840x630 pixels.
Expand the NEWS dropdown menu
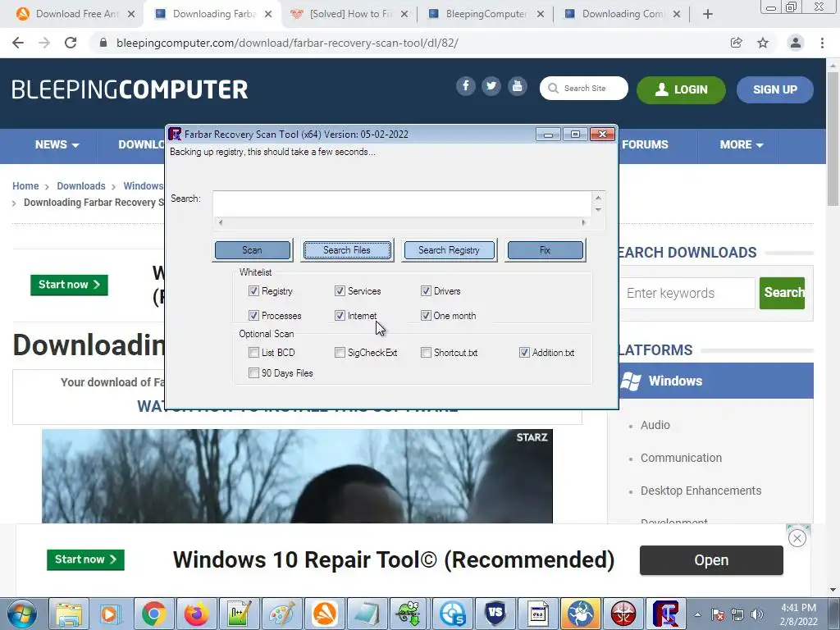coord(57,144)
